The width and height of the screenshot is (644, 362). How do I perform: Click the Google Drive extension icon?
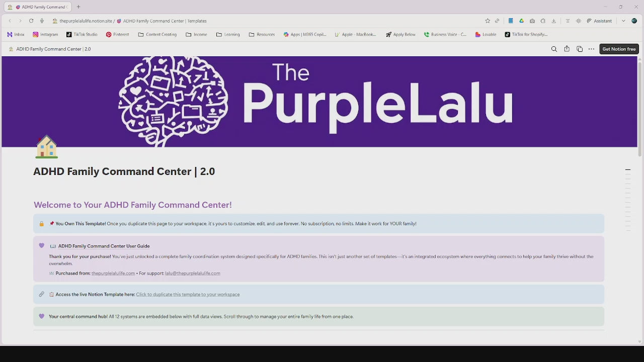(521, 21)
